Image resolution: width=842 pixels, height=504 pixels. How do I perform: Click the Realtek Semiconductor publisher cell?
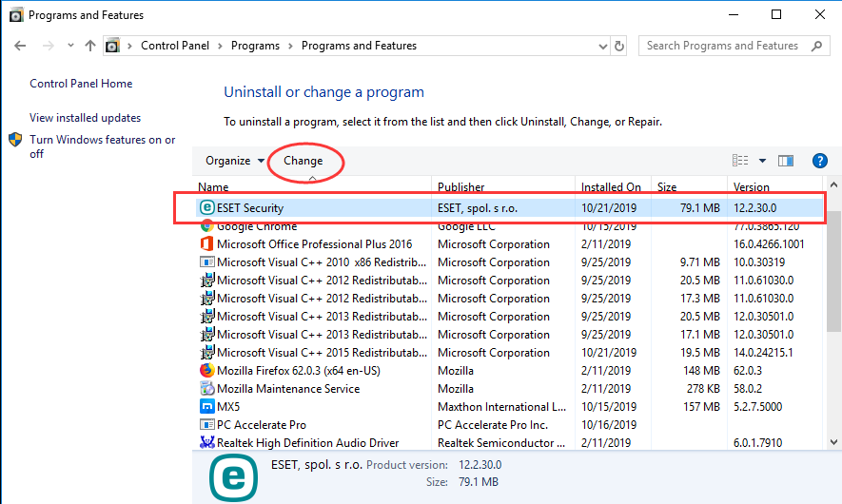pyautogui.click(x=501, y=443)
